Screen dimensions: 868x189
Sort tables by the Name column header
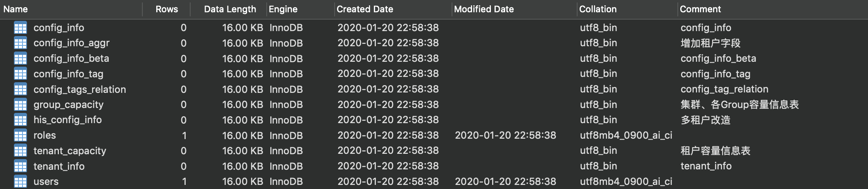[16, 9]
